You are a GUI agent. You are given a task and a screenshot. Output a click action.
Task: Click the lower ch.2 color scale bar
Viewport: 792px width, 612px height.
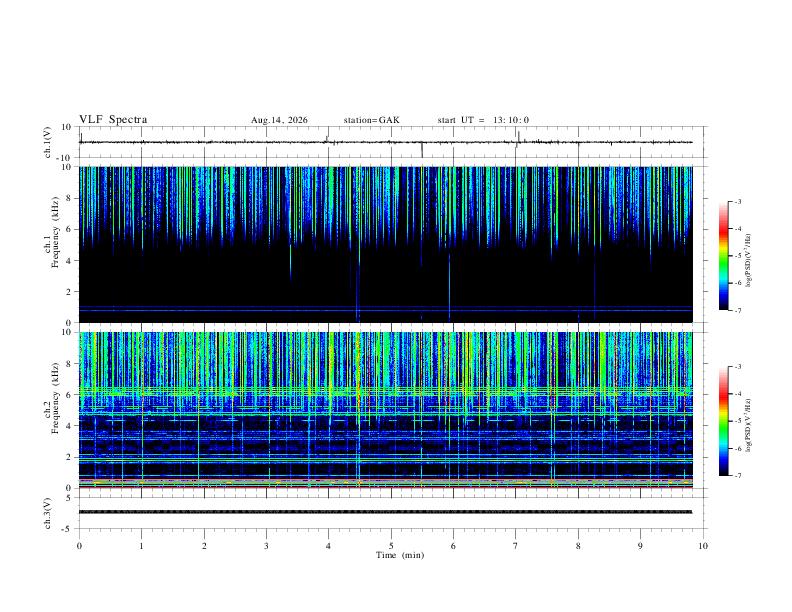click(x=723, y=421)
